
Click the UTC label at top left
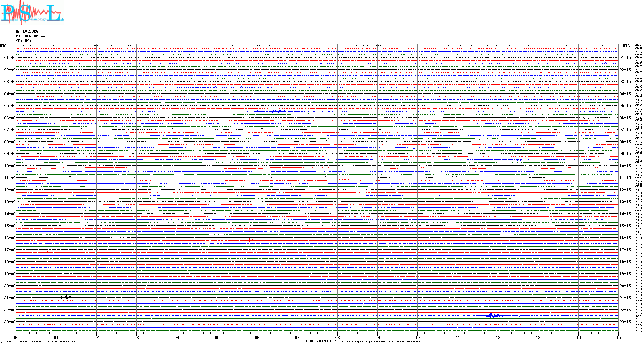click(x=3, y=46)
